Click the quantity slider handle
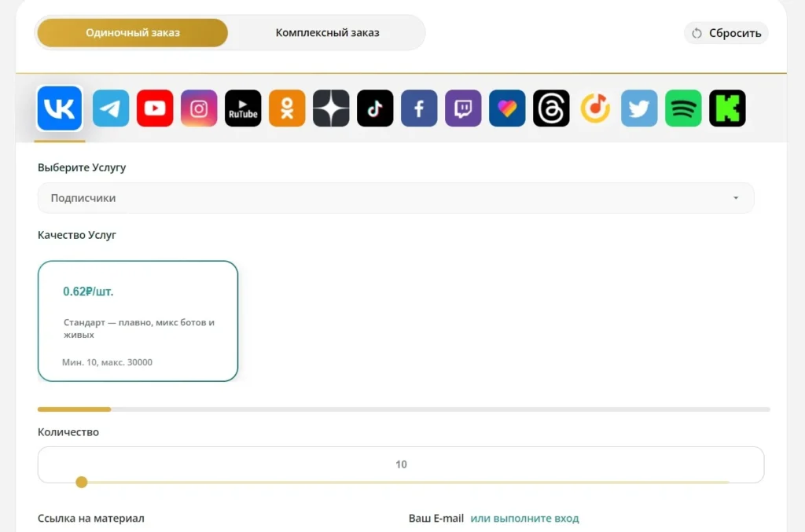805x532 pixels. point(81,482)
